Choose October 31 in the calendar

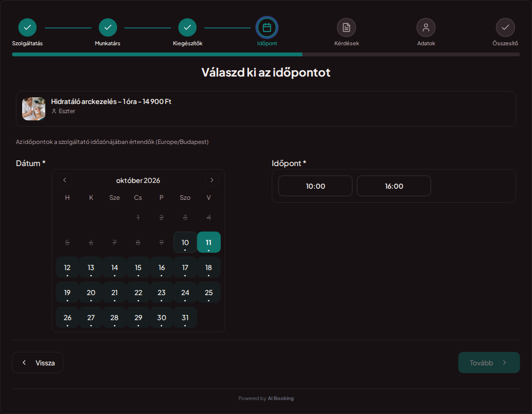pyautogui.click(x=185, y=317)
